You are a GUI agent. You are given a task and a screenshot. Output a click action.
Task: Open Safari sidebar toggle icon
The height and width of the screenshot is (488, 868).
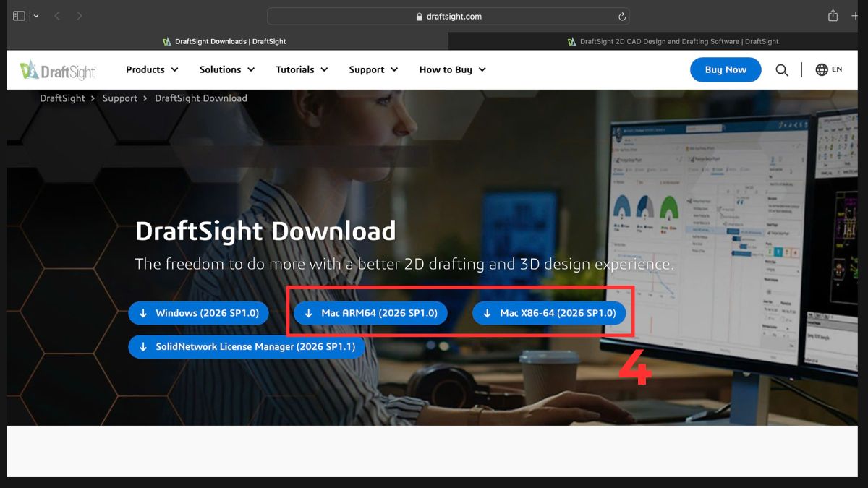[x=19, y=16]
